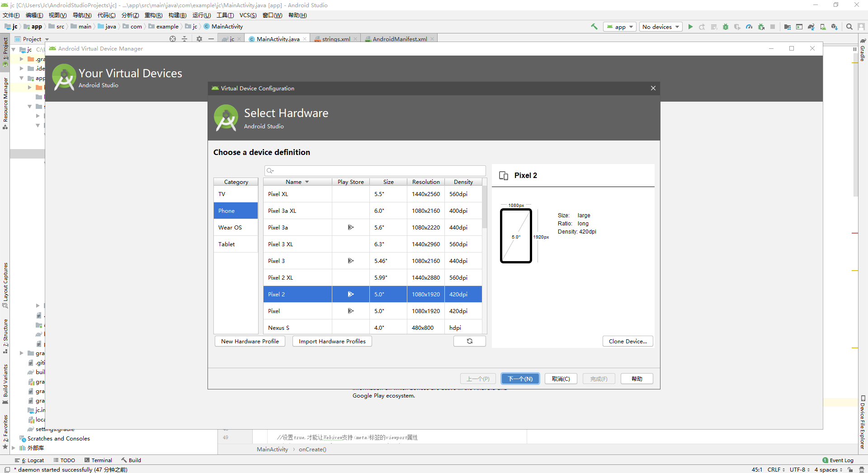The width and height of the screenshot is (868, 473).
Task: Click the 帮助 help button
Action: [637, 379]
